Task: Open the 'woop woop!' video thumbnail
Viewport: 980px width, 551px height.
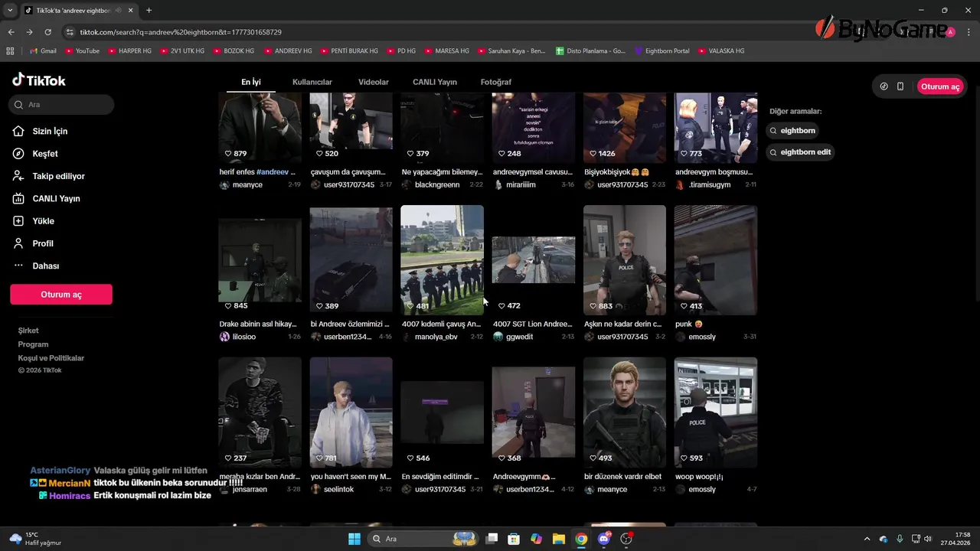Action: click(x=716, y=412)
